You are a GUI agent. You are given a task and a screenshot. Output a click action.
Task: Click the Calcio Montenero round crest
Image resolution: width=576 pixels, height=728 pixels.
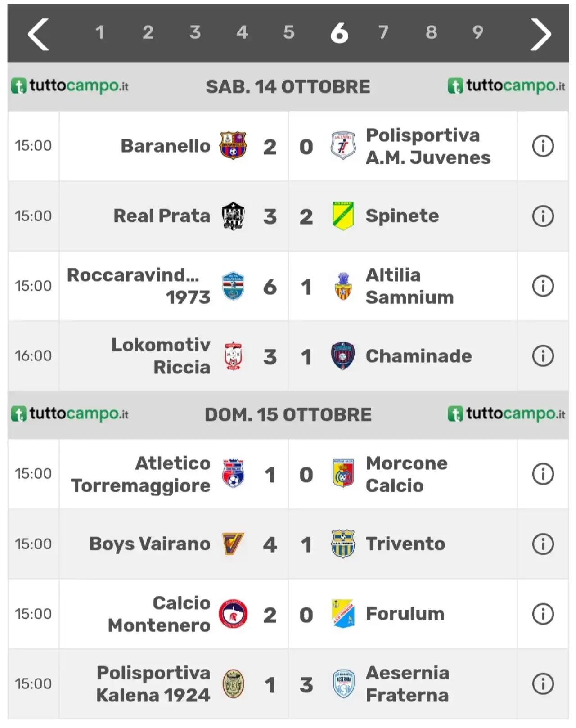coord(233,614)
